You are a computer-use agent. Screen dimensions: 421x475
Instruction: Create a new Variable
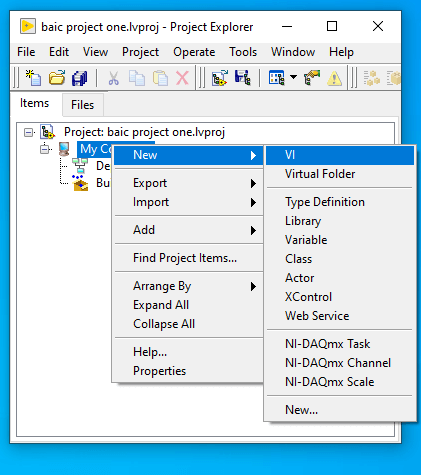pyautogui.click(x=340, y=240)
